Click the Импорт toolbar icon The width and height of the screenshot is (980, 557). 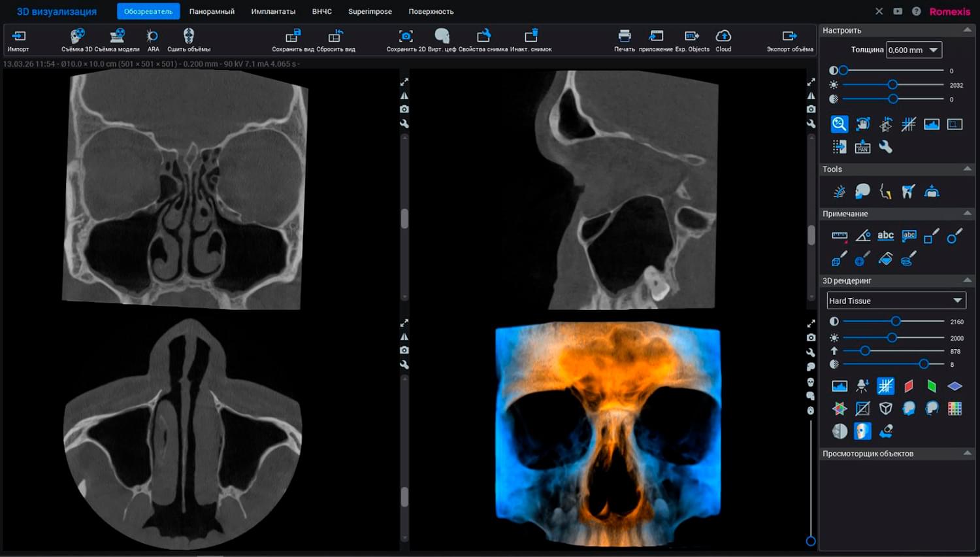[x=18, y=37]
